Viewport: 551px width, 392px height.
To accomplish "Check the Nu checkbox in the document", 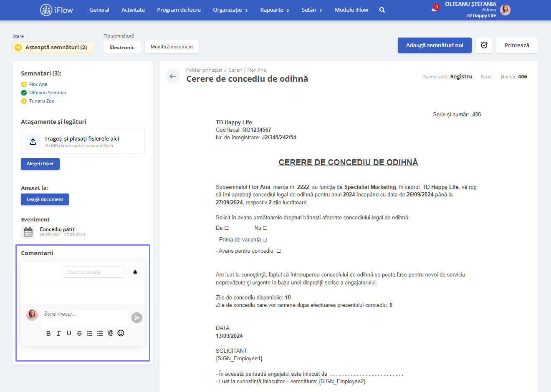I will [x=265, y=228].
